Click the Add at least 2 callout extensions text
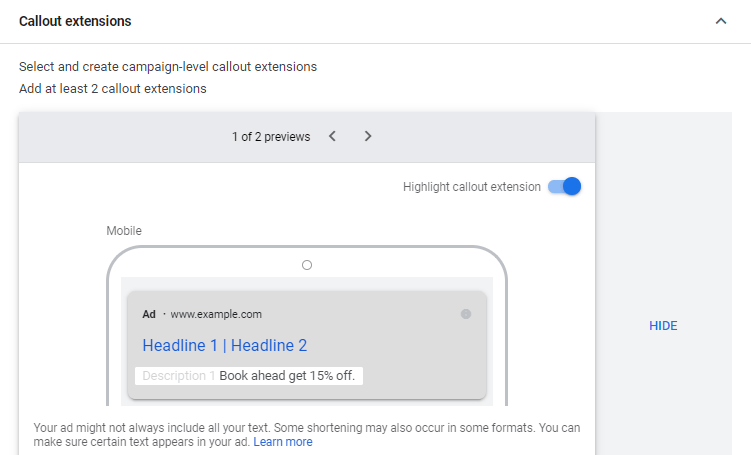The height and width of the screenshot is (455, 751). (x=113, y=89)
